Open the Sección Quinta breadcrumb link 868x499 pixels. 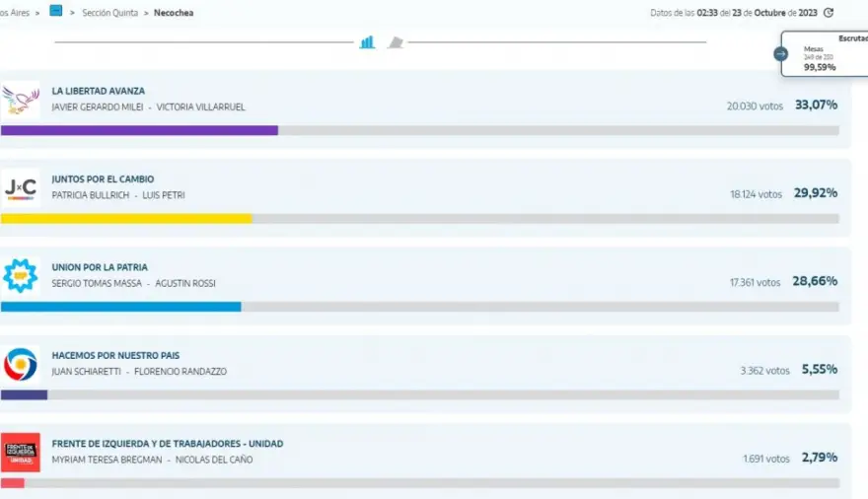coord(110,13)
